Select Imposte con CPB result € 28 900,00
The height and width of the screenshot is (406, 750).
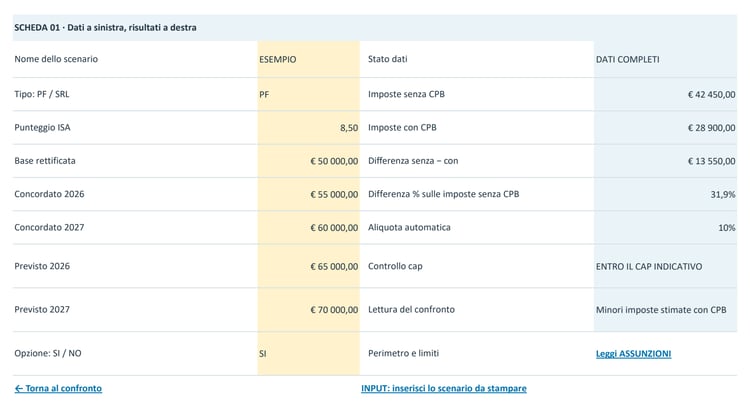point(665,128)
